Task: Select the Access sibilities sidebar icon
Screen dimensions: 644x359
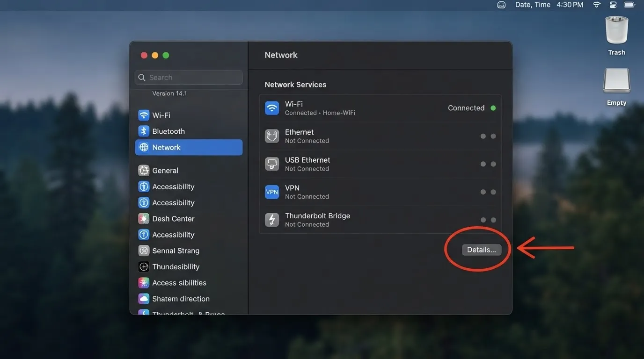Action: (144, 283)
